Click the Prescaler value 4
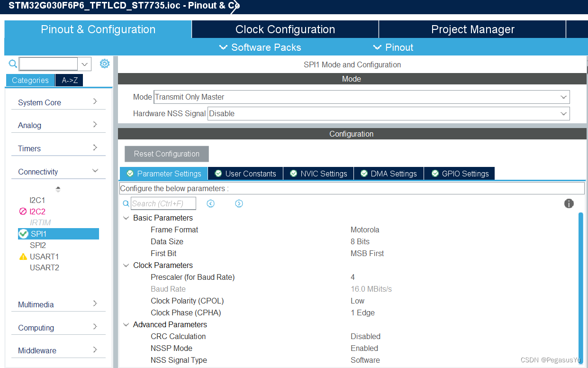The height and width of the screenshot is (368, 588). coord(353,277)
